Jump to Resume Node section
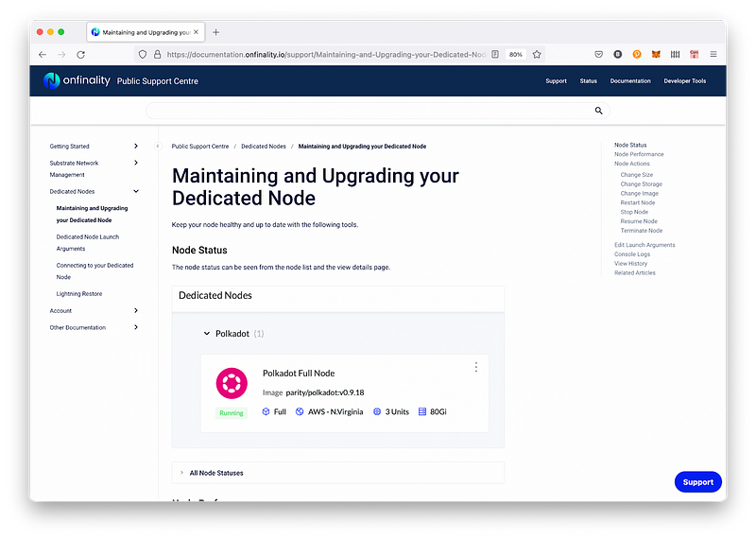This screenshot has width=756, height=540. pos(639,221)
